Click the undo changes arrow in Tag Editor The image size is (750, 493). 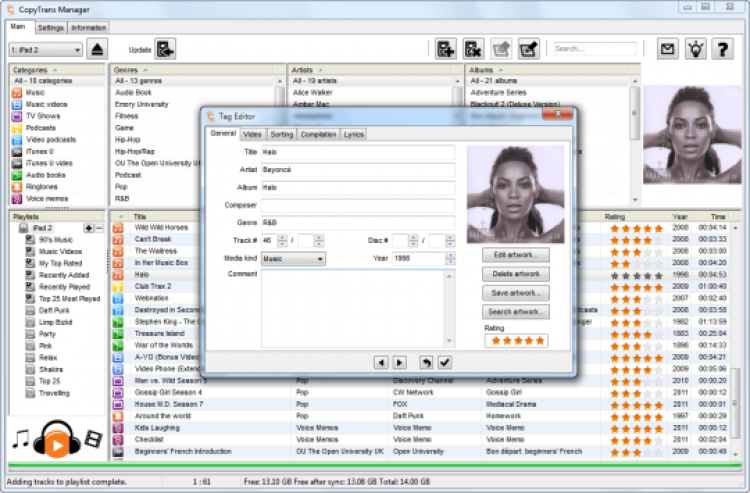pyautogui.click(x=426, y=362)
